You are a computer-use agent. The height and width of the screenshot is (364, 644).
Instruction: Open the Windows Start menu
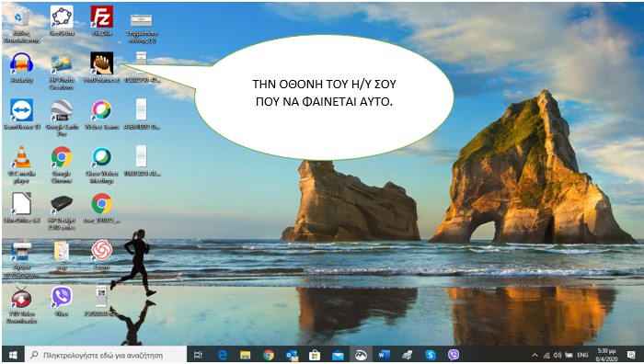point(13,355)
